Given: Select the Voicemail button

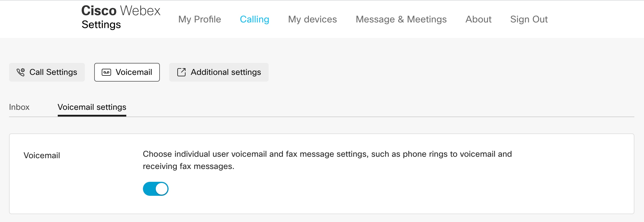Looking at the screenshot, I should pos(127,72).
